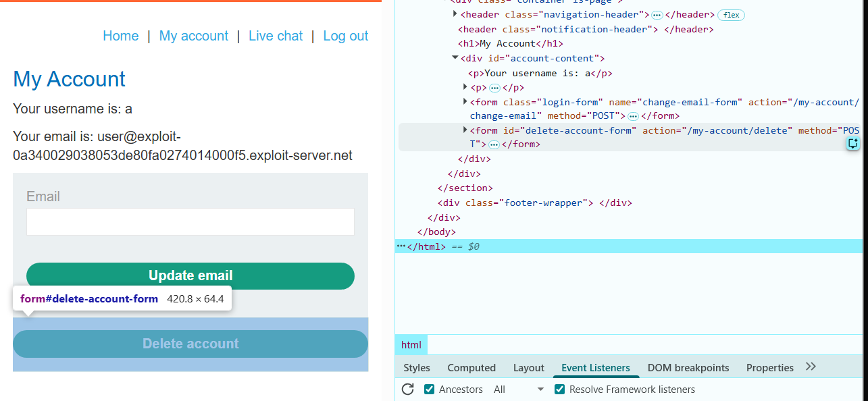Expand ellipsis of the collapsed p element
This screenshot has width=868, height=401.
coord(494,88)
